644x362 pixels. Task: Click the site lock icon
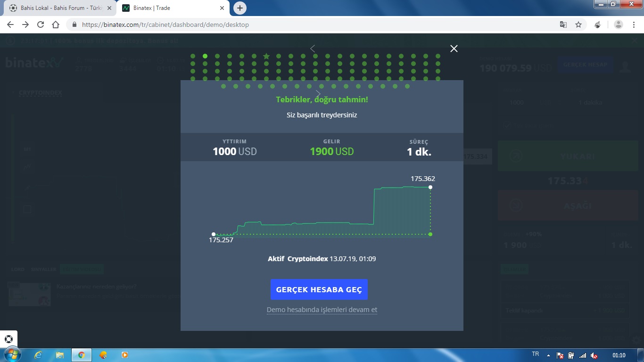(x=74, y=25)
